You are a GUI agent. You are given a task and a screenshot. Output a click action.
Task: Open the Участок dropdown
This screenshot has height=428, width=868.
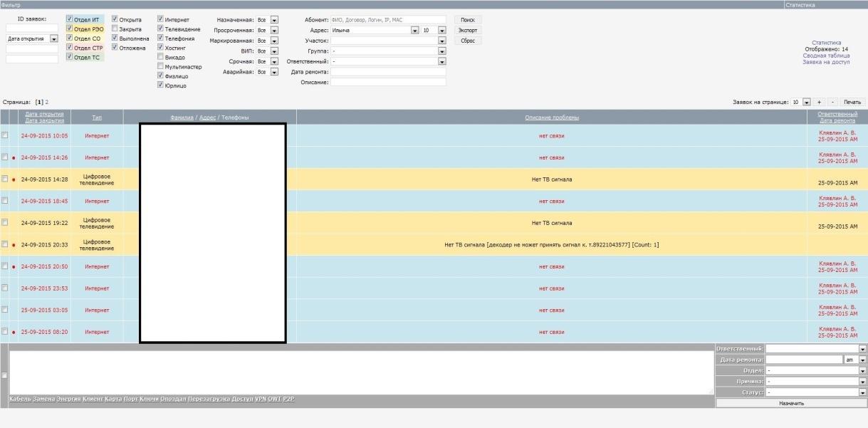tap(388, 41)
